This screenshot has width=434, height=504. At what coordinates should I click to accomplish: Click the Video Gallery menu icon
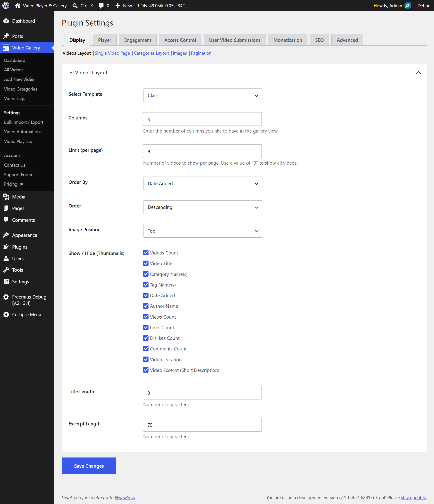tap(6, 48)
